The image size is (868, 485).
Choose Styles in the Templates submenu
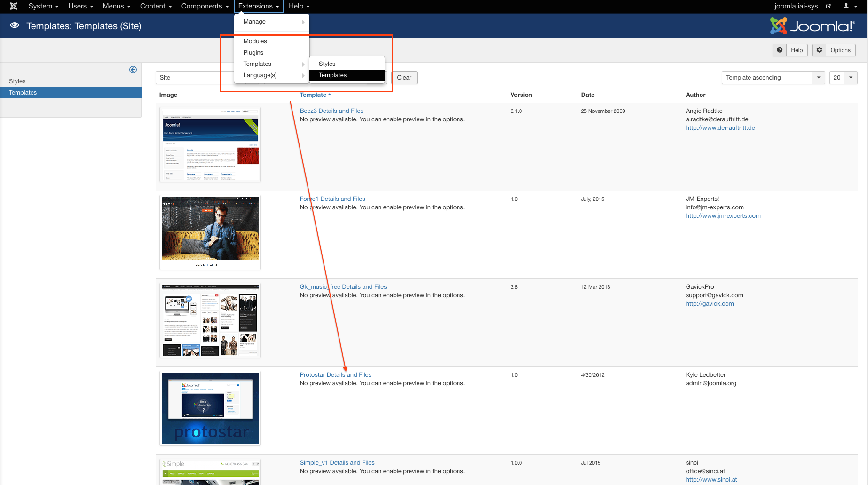tap(347, 64)
